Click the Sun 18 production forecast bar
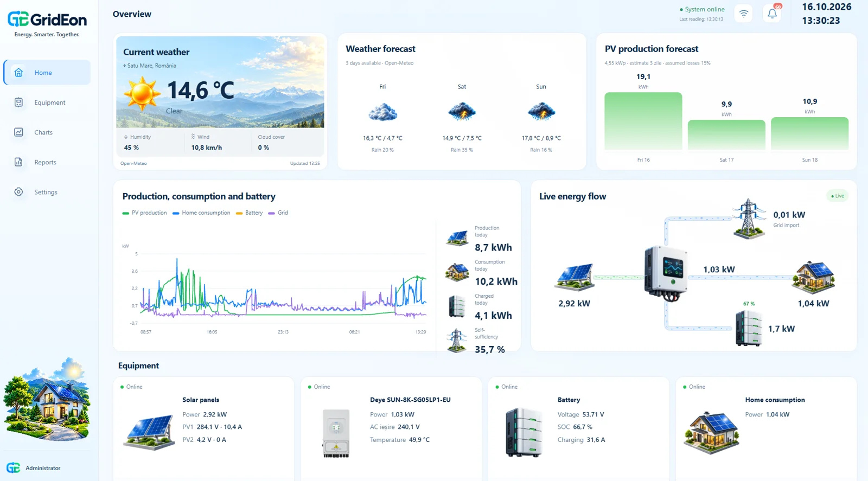 [x=809, y=133]
